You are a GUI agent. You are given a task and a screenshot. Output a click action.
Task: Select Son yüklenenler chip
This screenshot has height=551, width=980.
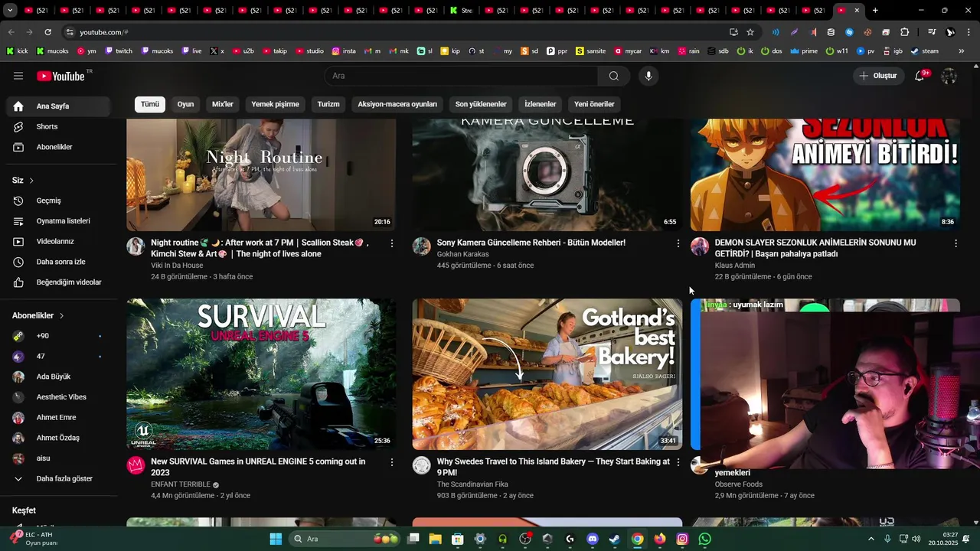(x=481, y=104)
